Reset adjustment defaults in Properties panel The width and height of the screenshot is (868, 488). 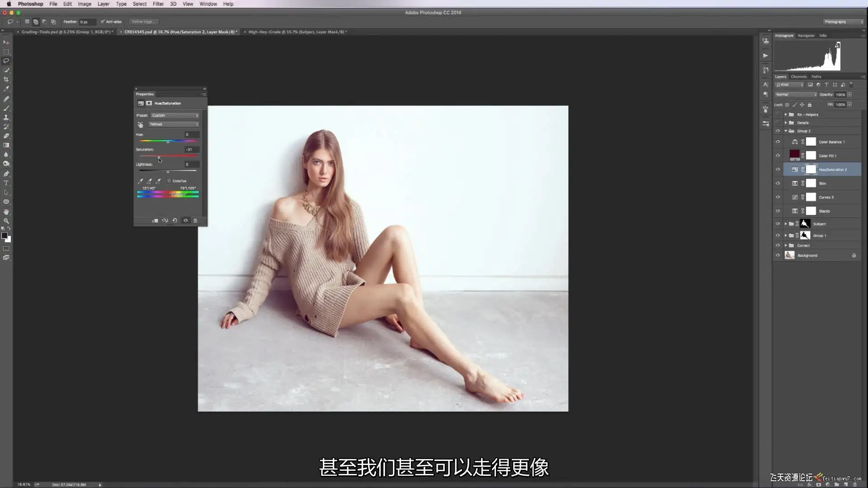point(175,221)
